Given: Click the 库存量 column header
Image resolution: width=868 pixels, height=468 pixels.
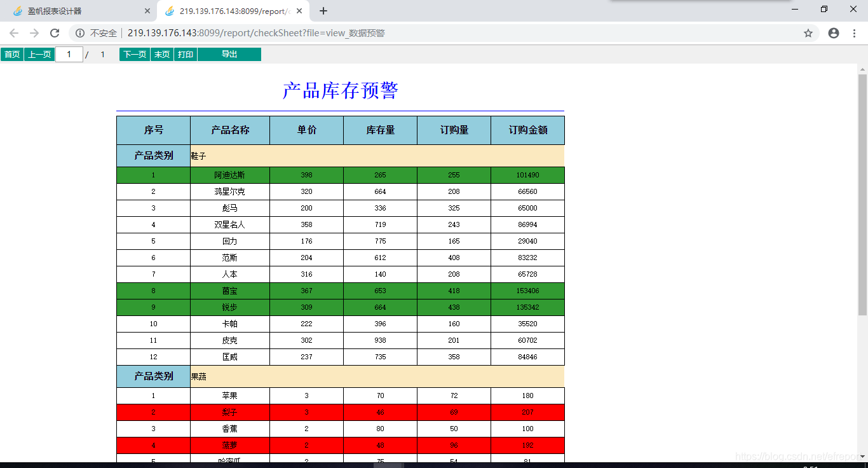Looking at the screenshot, I should (x=380, y=130).
